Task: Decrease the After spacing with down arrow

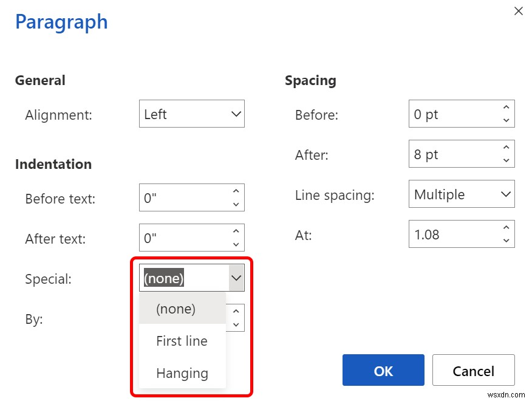Action: tap(506, 159)
